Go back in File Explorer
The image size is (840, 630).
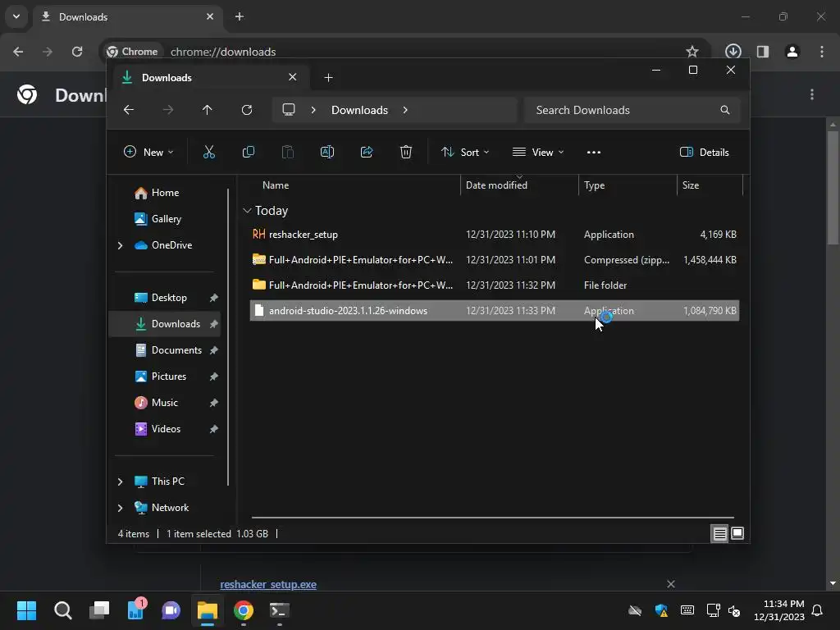pyautogui.click(x=129, y=110)
